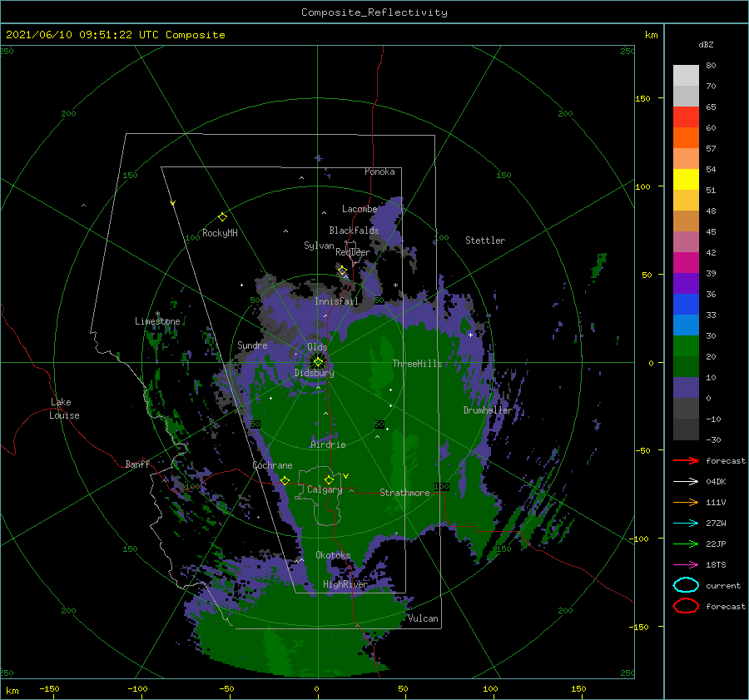The image size is (749, 700).
Task: Click the ThreeHills city label
Action: (418, 364)
